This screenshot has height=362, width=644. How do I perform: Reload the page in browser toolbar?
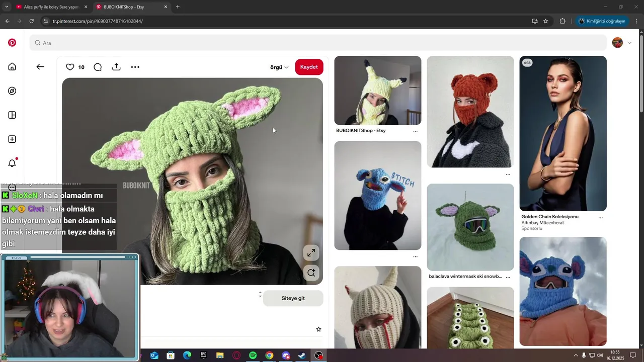[31, 21]
